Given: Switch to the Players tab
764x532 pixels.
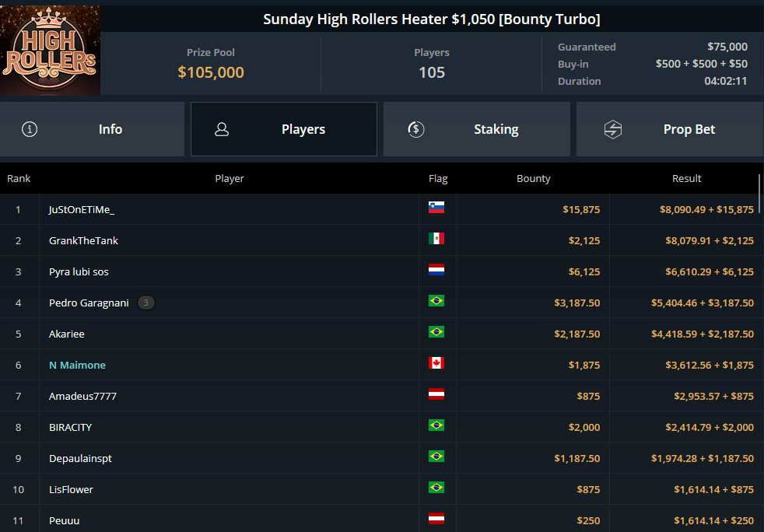Looking at the screenshot, I should (283, 129).
